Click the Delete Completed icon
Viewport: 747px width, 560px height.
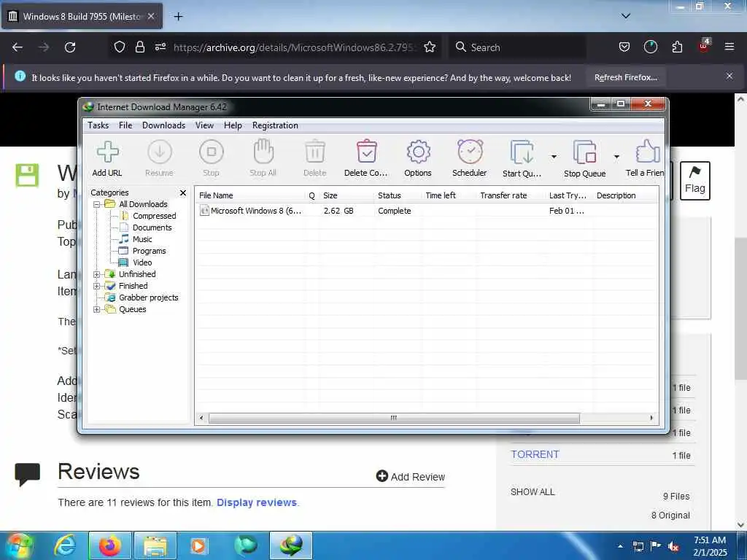tap(366, 152)
